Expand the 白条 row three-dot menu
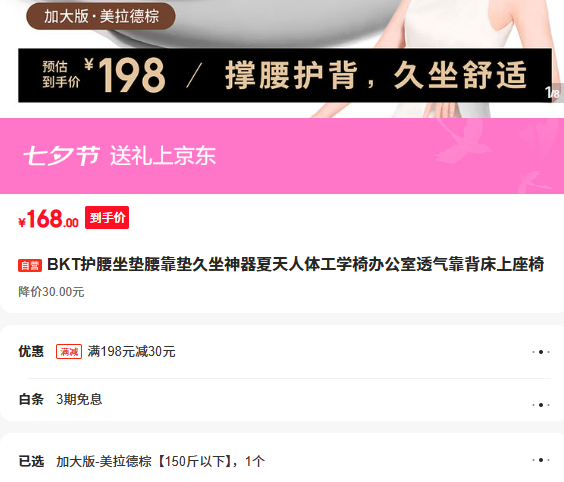This screenshot has height=482, width=564. pos(541,405)
